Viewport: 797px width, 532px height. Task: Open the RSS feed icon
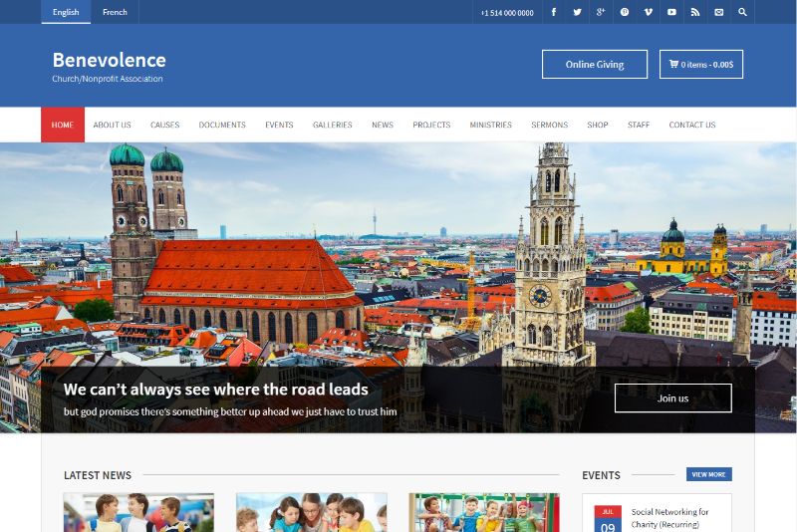tap(695, 12)
